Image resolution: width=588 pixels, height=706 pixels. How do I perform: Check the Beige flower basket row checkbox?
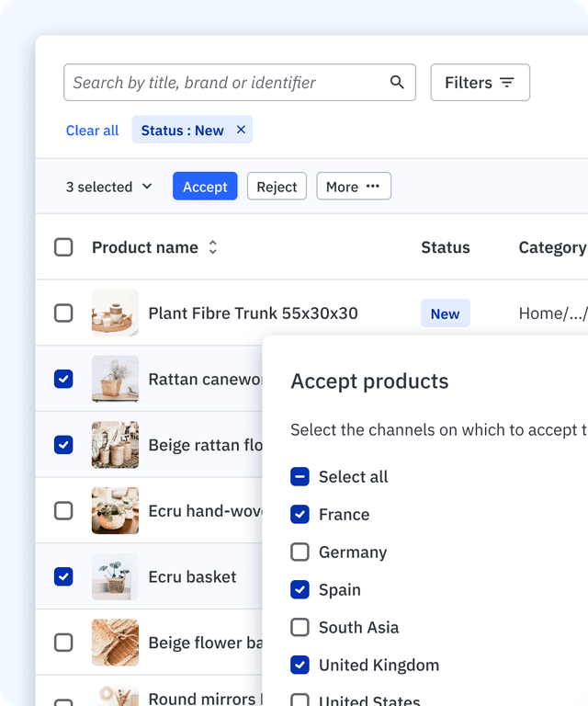click(63, 642)
